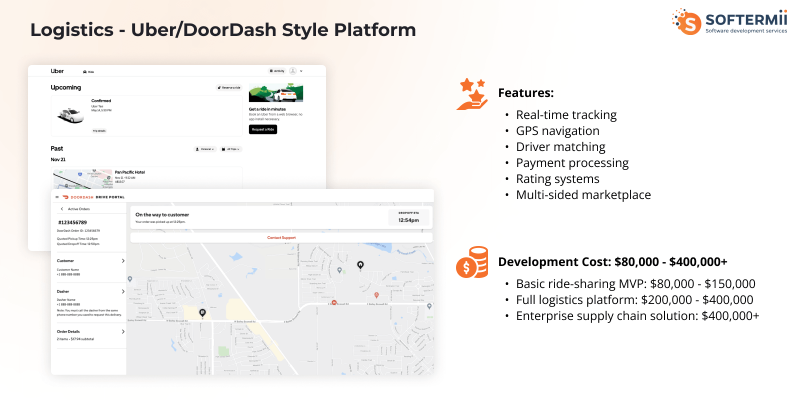The image size is (800, 400).
Task: Click the Development Cost heading
Action: click(613, 262)
